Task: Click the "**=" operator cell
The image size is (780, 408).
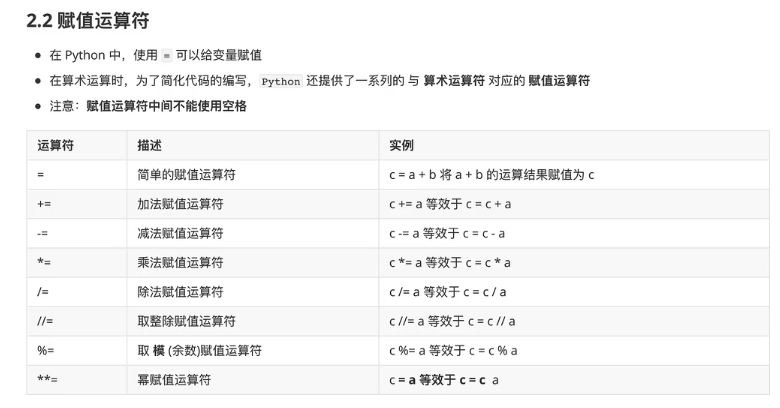Action: [x=47, y=380]
